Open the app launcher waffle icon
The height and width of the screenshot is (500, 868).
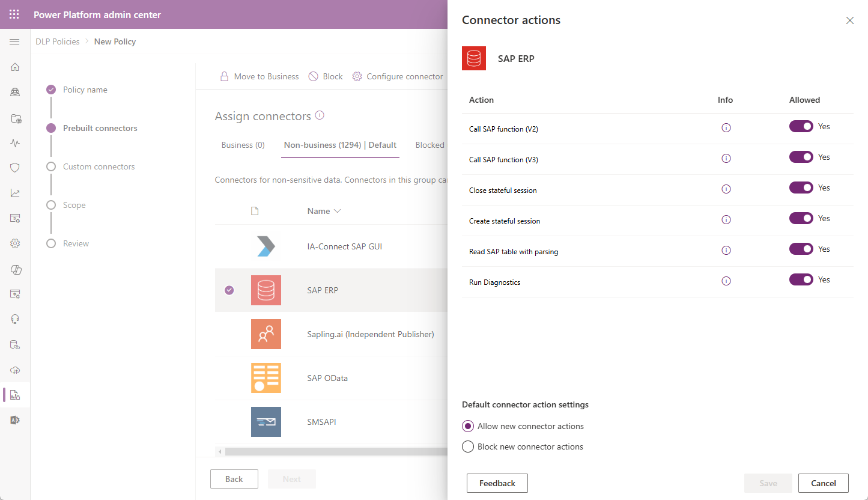coord(14,14)
